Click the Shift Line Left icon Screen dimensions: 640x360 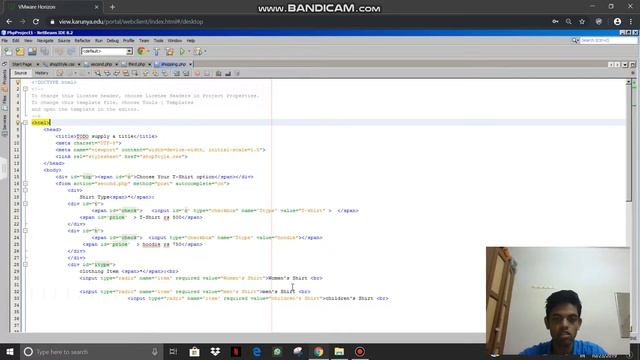tap(176, 73)
